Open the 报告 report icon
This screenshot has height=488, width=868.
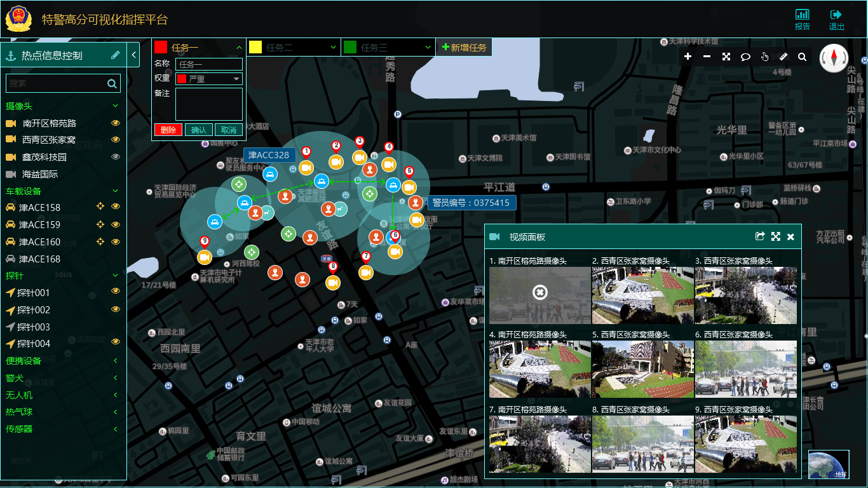[x=803, y=19]
